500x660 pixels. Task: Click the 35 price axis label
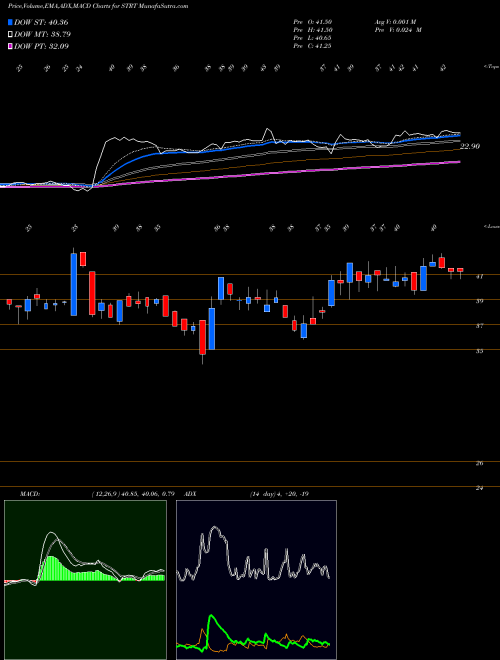[480, 351]
